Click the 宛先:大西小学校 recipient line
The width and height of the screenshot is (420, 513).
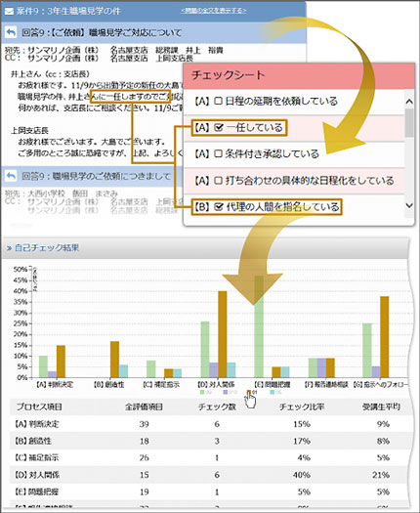62,193
